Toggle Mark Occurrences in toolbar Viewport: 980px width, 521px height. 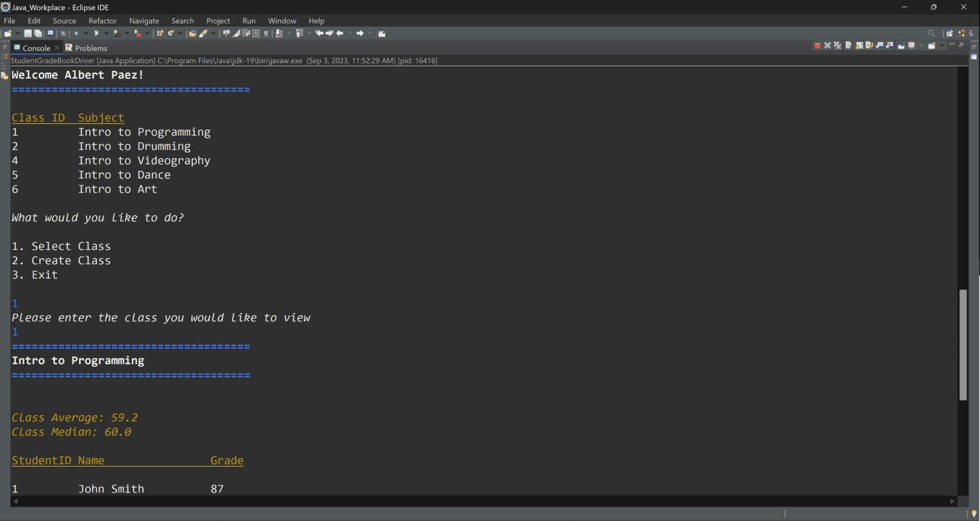pos(235,33)
